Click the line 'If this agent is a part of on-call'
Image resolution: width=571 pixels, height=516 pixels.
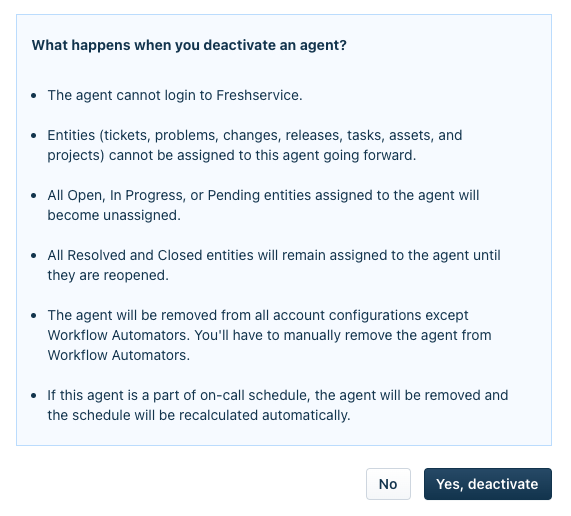coord(278,395)
